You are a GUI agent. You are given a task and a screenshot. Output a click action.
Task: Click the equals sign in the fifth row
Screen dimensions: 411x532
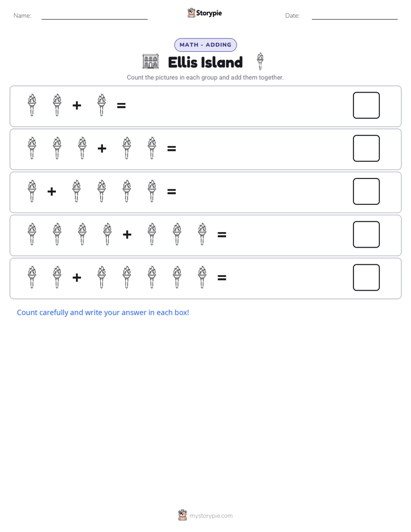[222, 278]
